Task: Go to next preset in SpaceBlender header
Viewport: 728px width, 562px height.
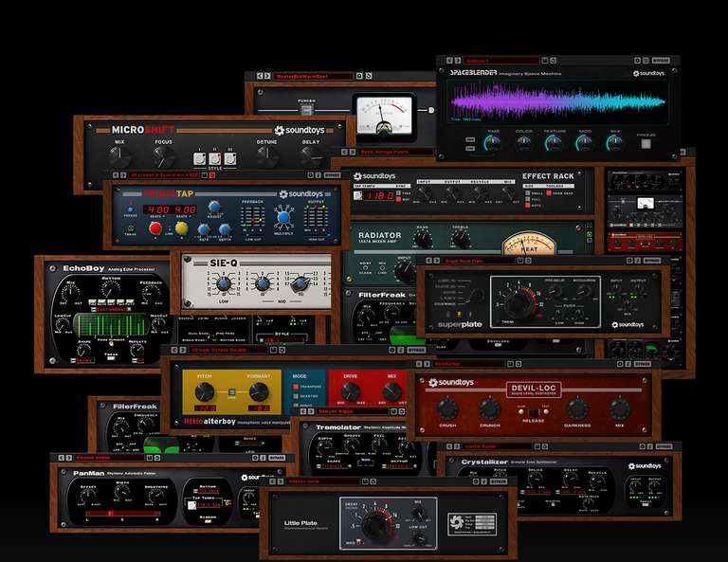Action: (458, 61)
